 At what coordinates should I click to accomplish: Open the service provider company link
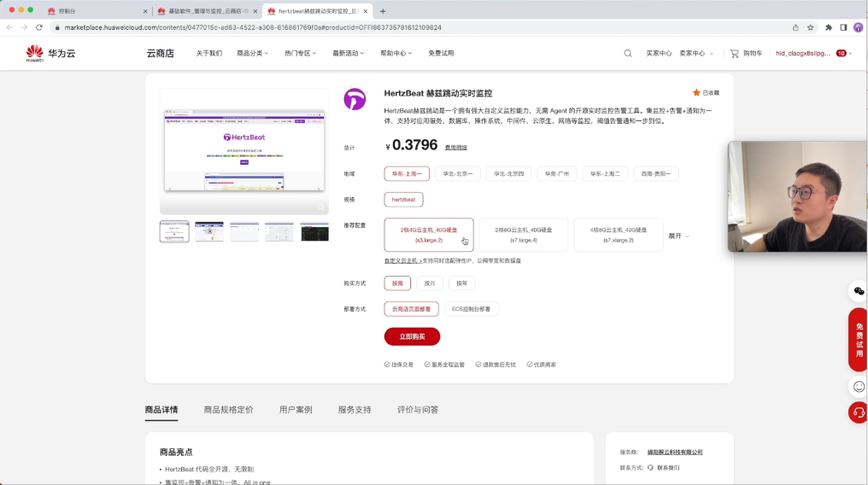[x=675, y=452]
